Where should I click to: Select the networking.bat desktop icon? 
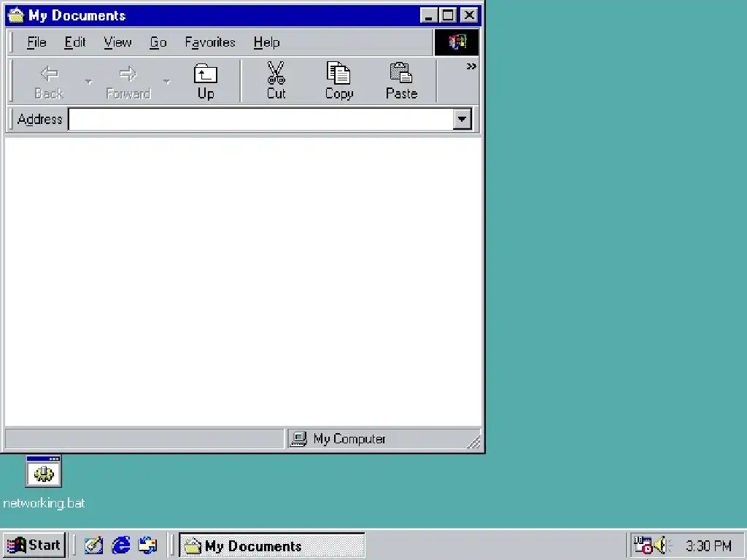pyautogui.click(x=43, y=472)
